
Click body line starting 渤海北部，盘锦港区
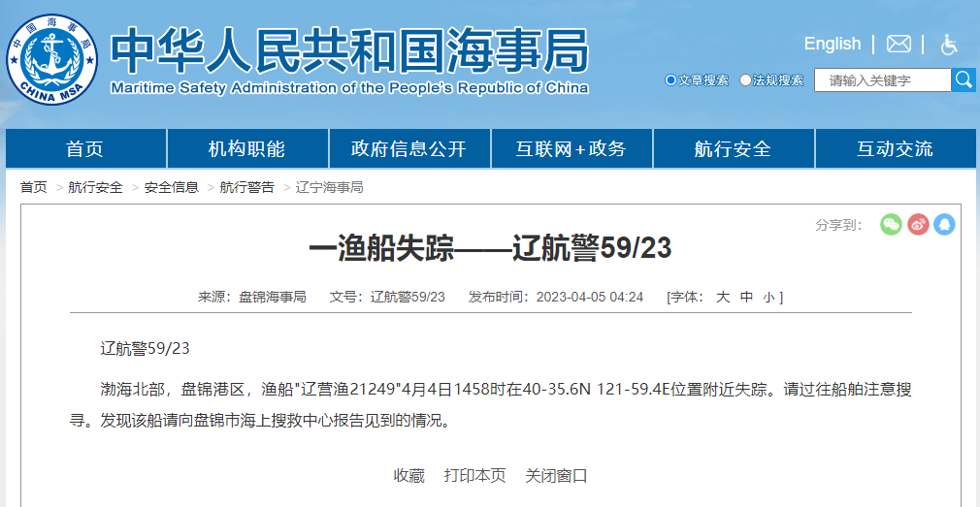506,391
